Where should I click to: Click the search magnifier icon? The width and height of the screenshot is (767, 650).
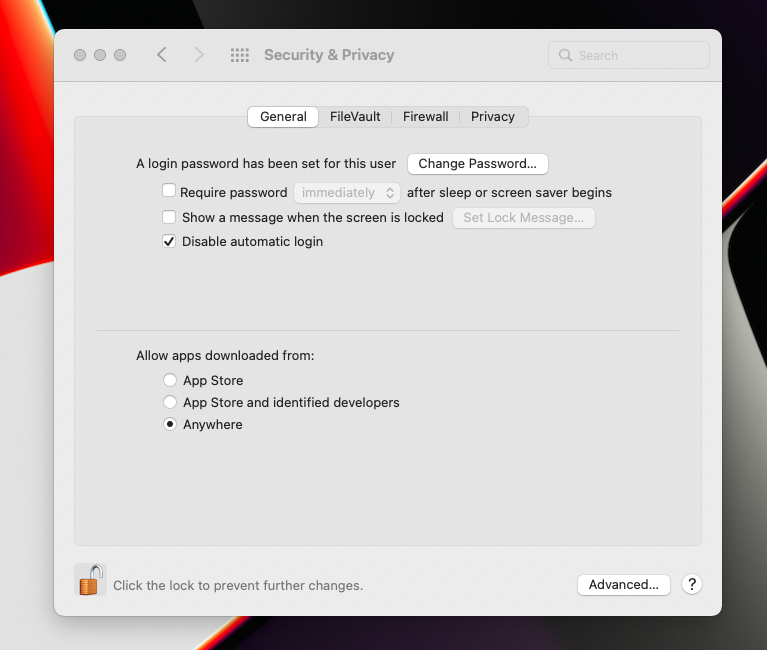click(566, 56)
